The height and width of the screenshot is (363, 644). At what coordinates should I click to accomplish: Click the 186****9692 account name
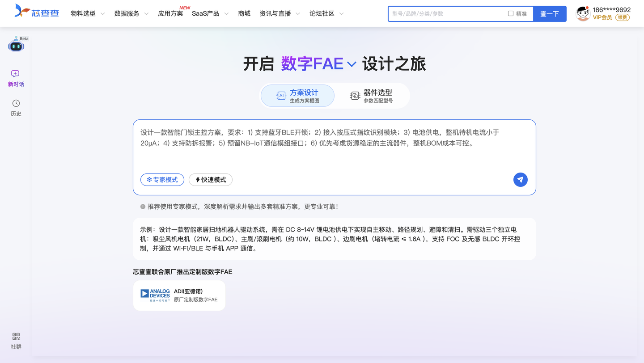(x=612, y=9)
